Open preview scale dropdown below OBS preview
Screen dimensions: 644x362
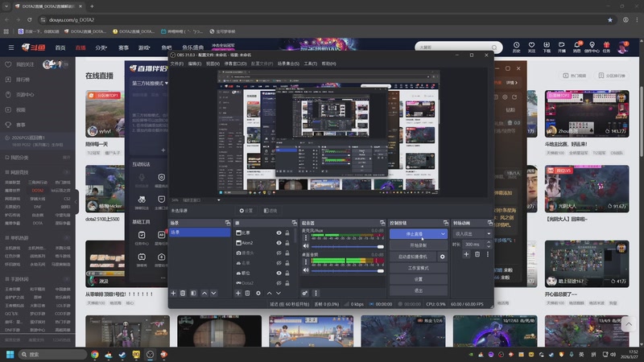pyautogui.click(x=218, y=200)
